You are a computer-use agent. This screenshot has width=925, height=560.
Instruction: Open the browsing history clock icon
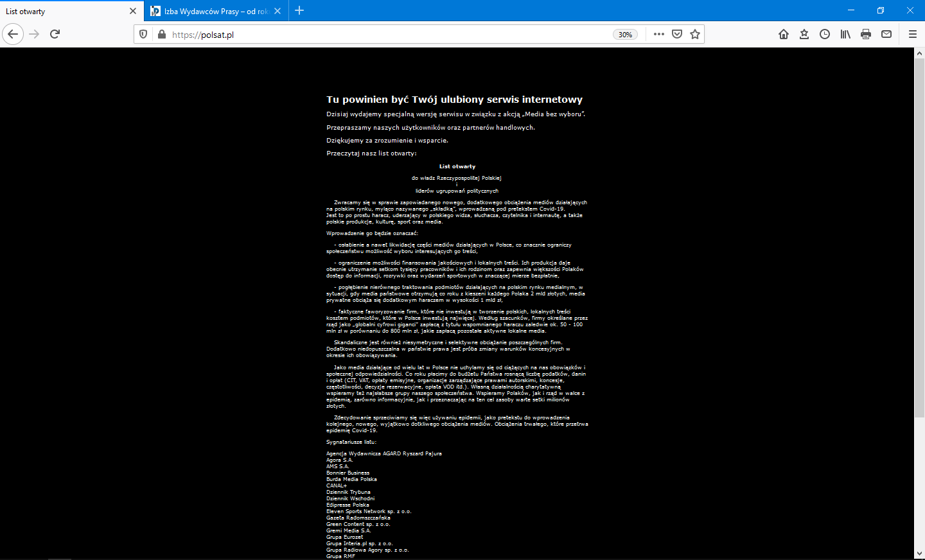pyautogui.click(x=825, y=34)
